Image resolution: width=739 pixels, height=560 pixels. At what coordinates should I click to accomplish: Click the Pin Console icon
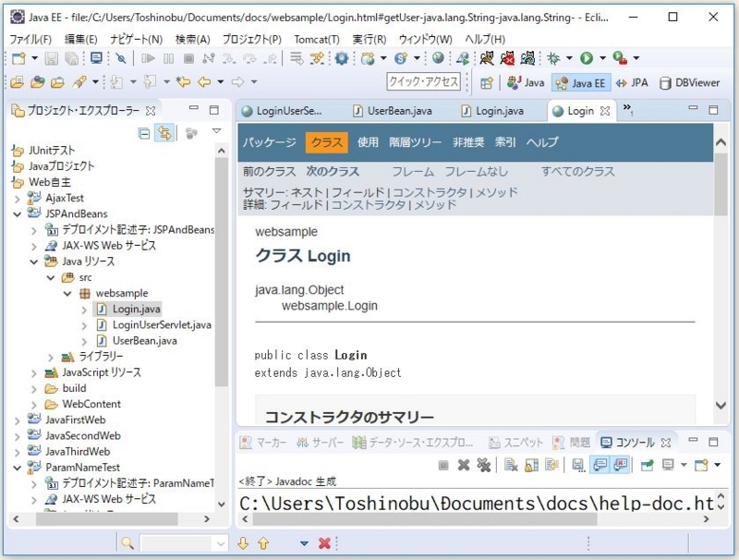click(x=648, y=466)
